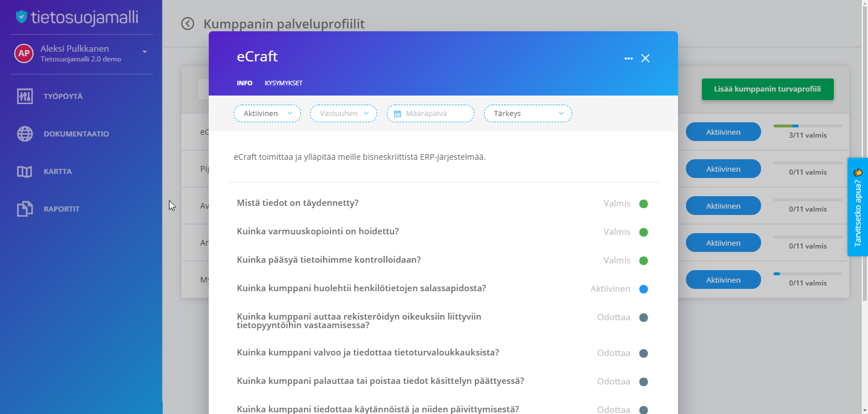Screen dimensions: 868x414
Task: Expand the Tärkeys dropdown
Action: pyautogui.click(x=528, y=114)
